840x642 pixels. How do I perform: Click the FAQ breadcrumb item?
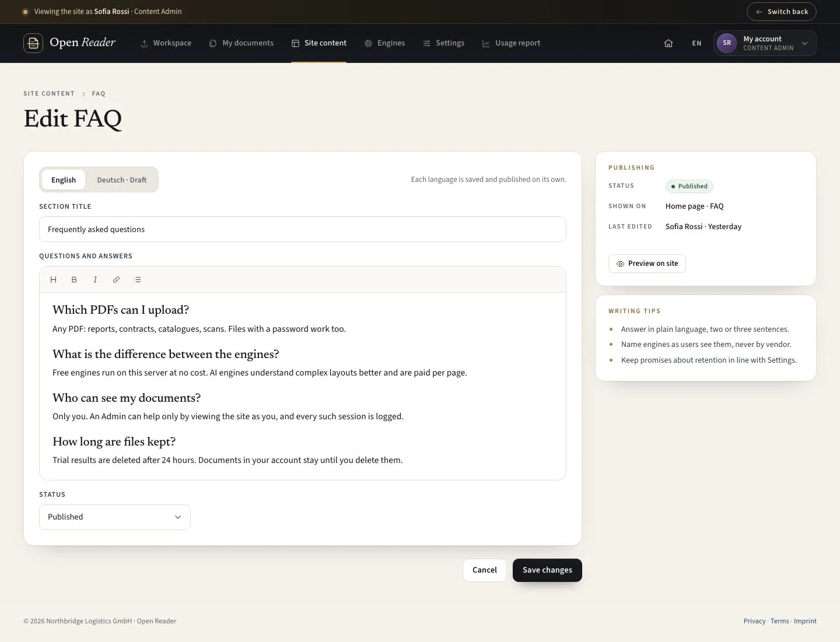99,93
